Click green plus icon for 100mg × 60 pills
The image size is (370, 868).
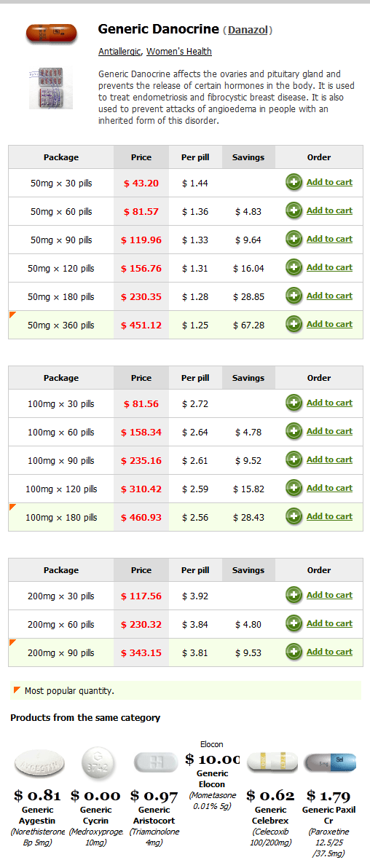pyautogui.click(x=294, y=431)
